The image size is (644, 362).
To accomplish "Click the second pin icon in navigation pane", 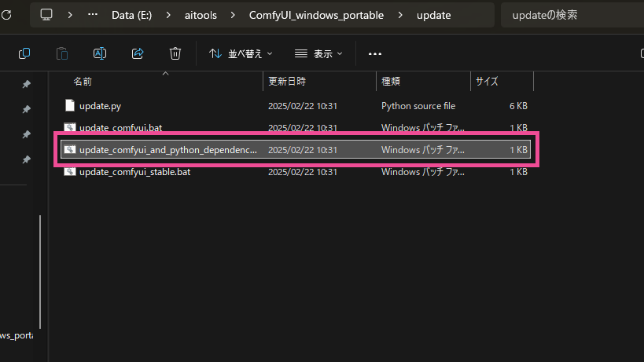I will pos(26,109).
